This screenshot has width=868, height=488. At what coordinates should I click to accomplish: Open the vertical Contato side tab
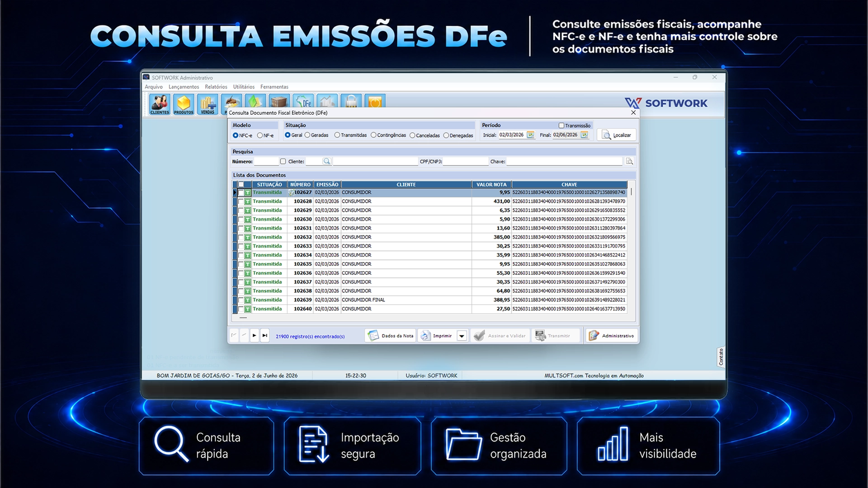pyautogui.click(x=721, y=357)
